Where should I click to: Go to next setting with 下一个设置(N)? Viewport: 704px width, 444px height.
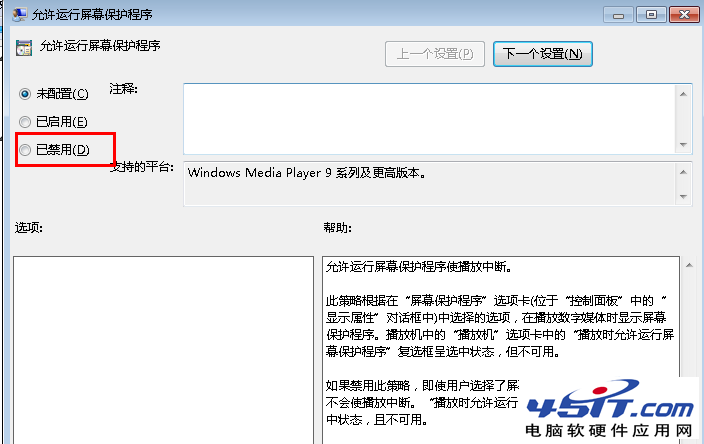[x=543, y=53]
